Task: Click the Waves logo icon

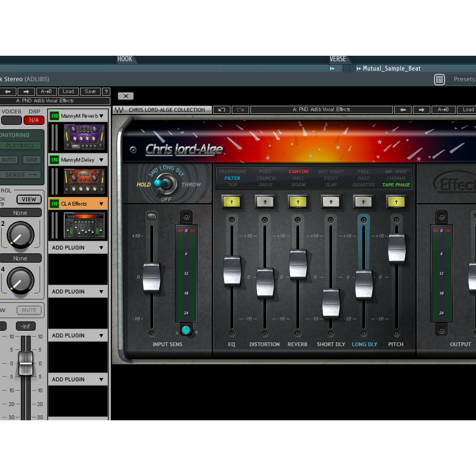Action: [x=119, y=110]
